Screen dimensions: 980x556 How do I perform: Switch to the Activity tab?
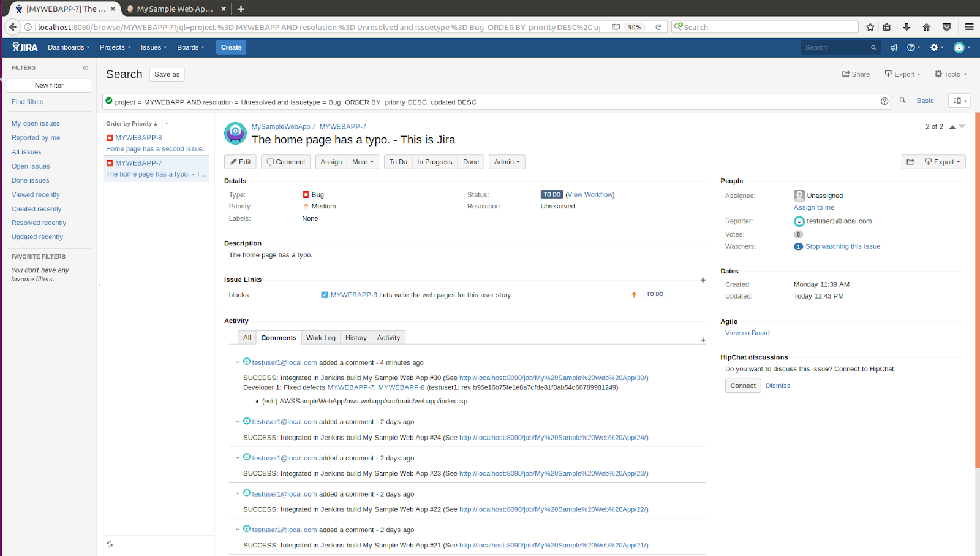pos(388,338)
